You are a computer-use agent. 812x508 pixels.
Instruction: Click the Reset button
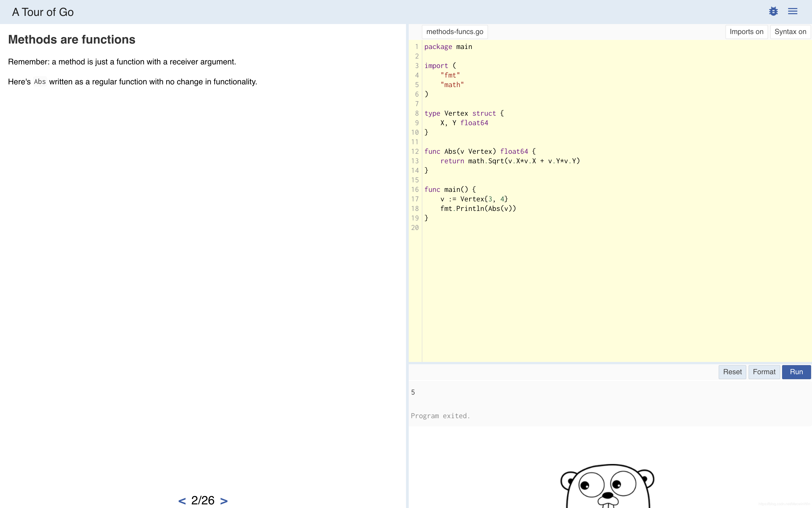pyautogui.click(x=732, y=372)
